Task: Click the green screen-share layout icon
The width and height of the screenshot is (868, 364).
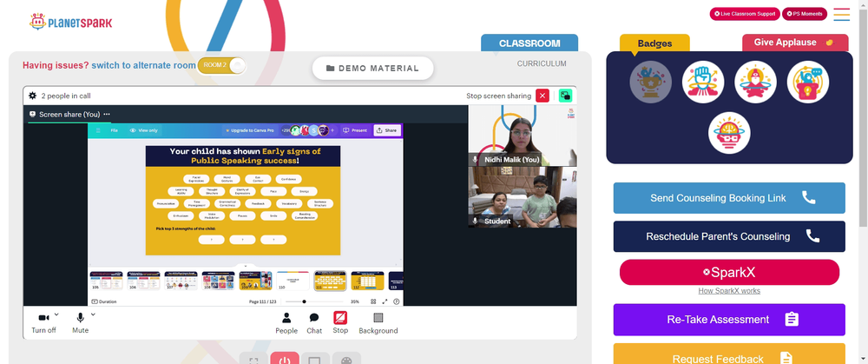Action: click(x=565, y=96)
